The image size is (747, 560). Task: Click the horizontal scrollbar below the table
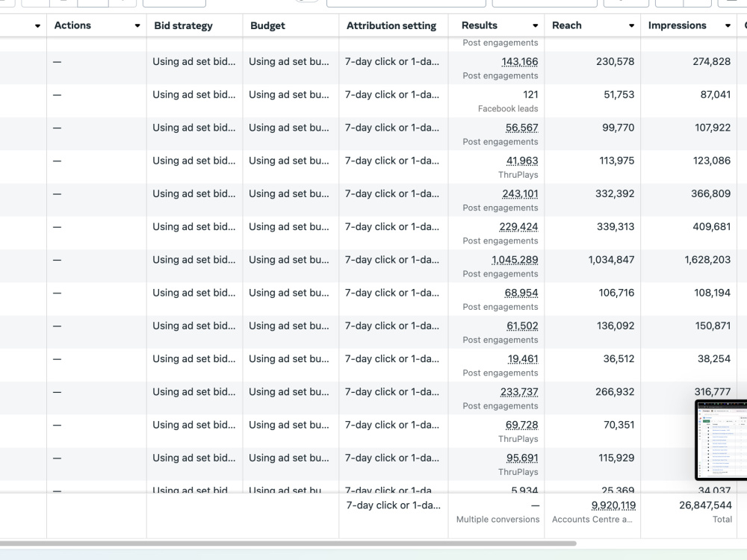[288, 544]
